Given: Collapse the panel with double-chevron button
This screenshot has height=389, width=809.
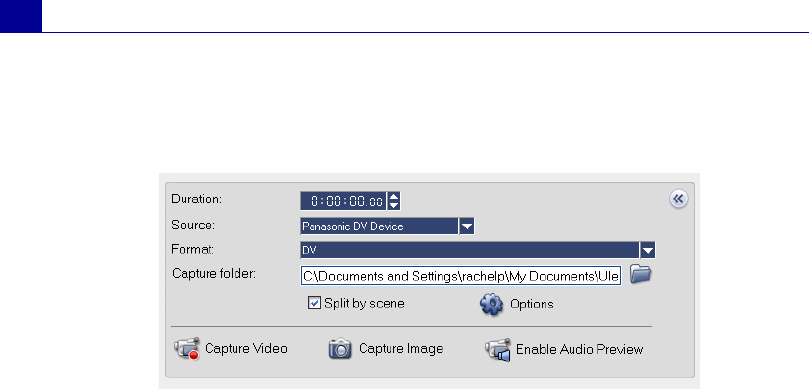Looking at the screenshot, I should 678,199.
